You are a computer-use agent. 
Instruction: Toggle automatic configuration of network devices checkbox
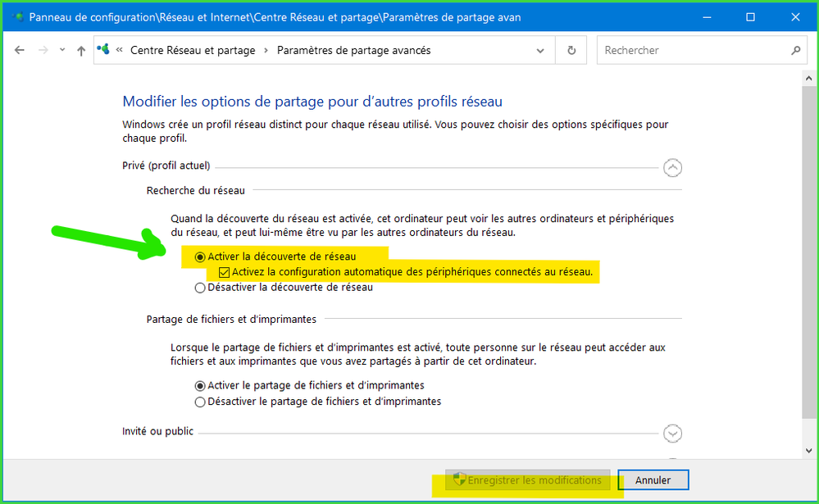coord(225,272)
